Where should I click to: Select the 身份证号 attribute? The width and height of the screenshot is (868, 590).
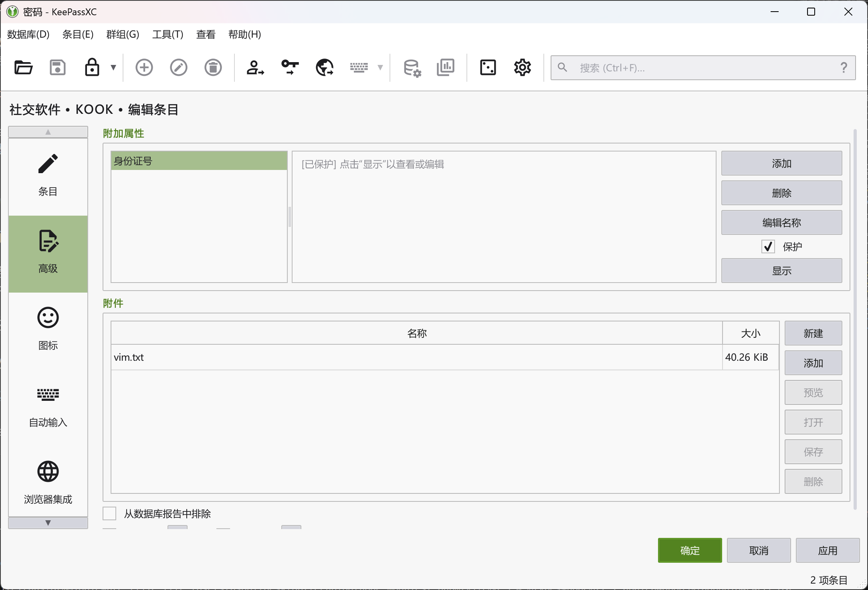[199, 161]
